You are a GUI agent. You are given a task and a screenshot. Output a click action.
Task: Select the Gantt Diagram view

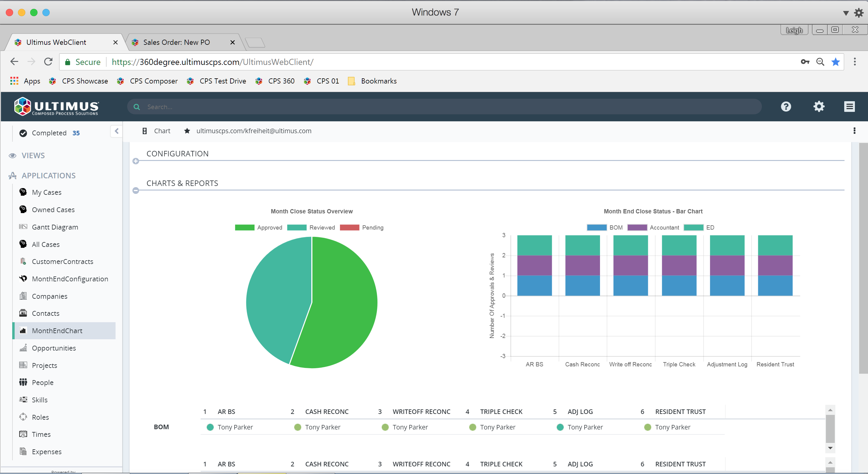coord(55,227)
